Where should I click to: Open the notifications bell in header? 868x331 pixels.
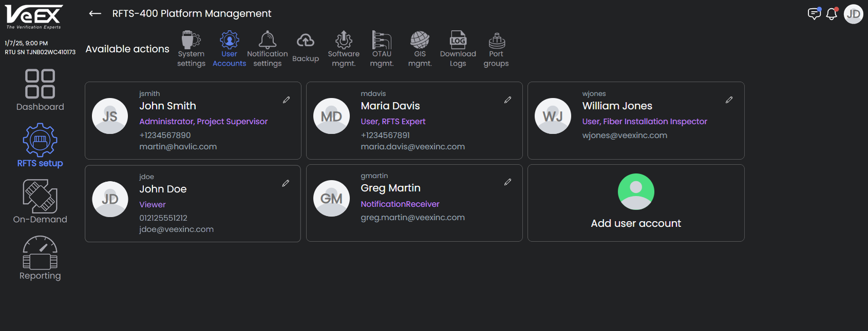point(832,14)
